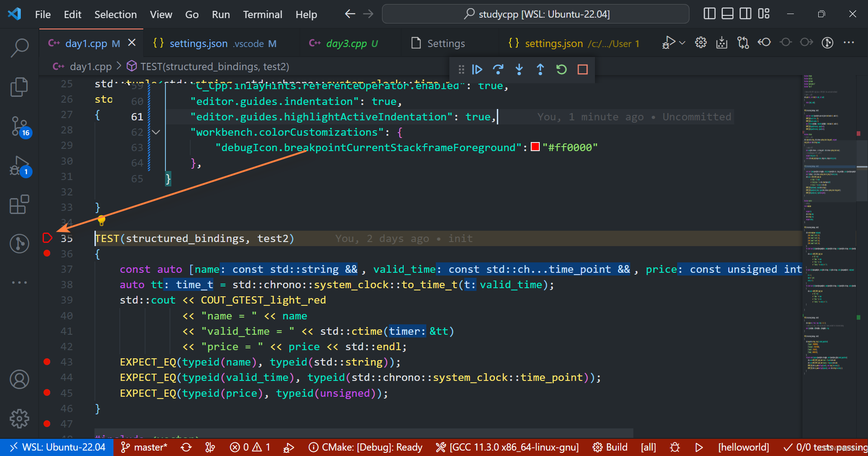Click the Debug C/C++ File run icon

[669, 43]
